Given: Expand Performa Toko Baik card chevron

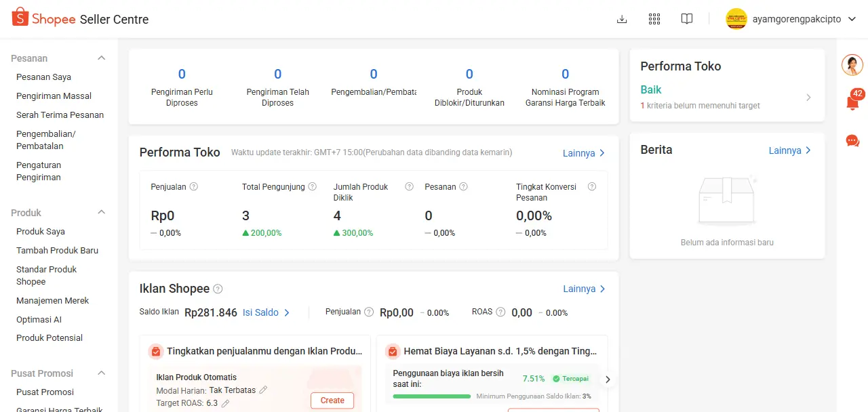Looking at the screenshot, I should click(808, 98).
